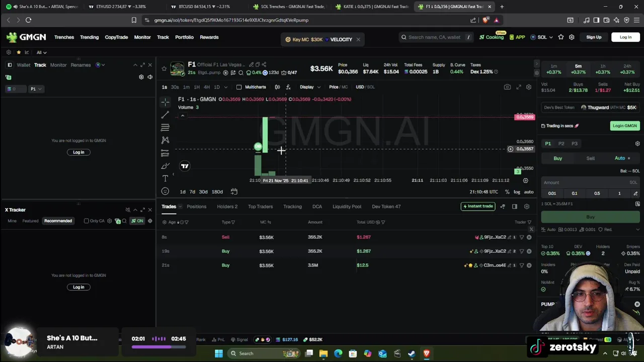Mute Track panel sound alerts
The width and height of the screenshot is (644, 362).
point(150,77)
